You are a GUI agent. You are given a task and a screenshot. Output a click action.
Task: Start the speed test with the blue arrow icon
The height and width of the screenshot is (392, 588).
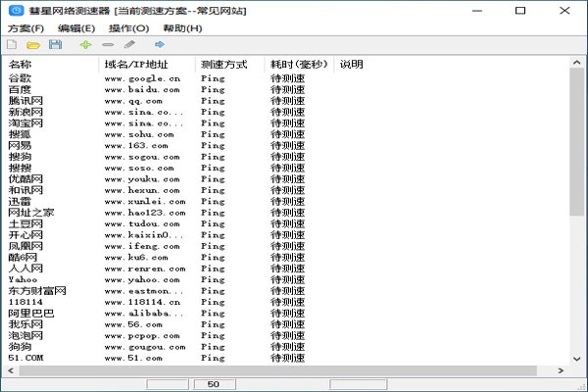click(x=160, y=45)
